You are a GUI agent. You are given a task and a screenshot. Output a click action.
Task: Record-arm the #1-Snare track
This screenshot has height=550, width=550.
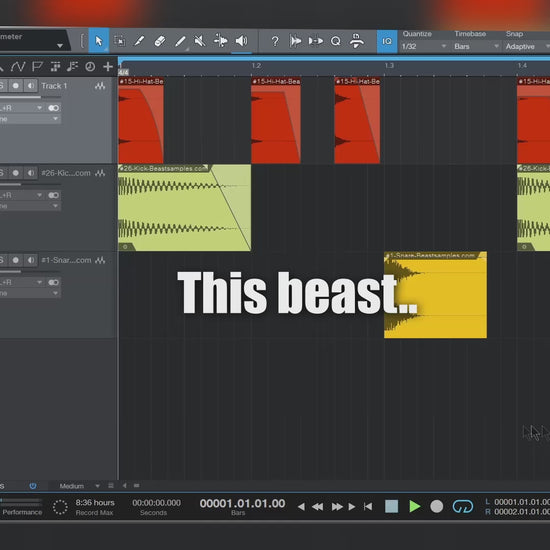15,260
